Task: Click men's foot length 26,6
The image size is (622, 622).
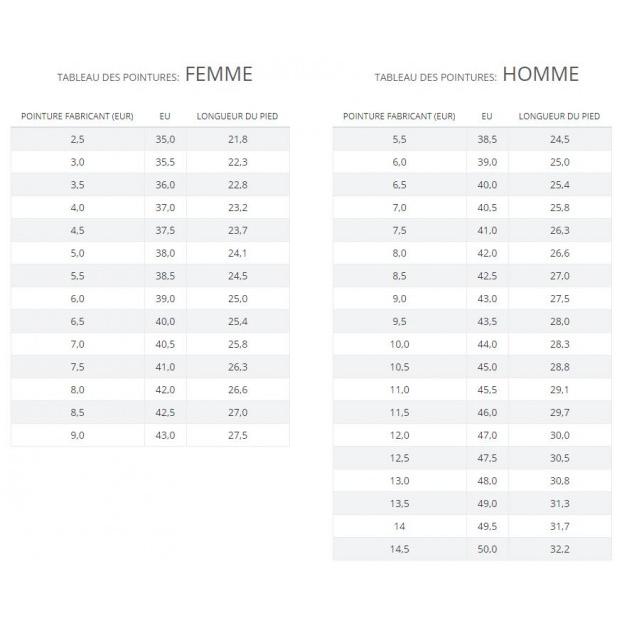Action: coord(560,253)
